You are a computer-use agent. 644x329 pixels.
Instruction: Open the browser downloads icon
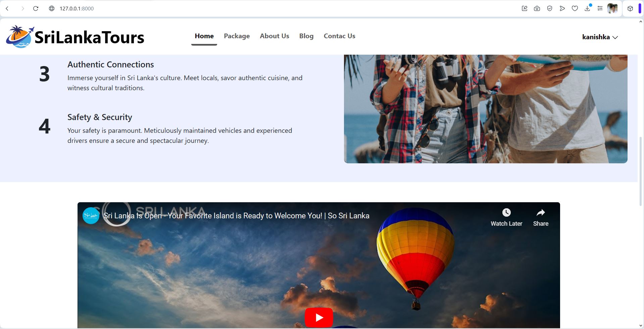[587, 8]
